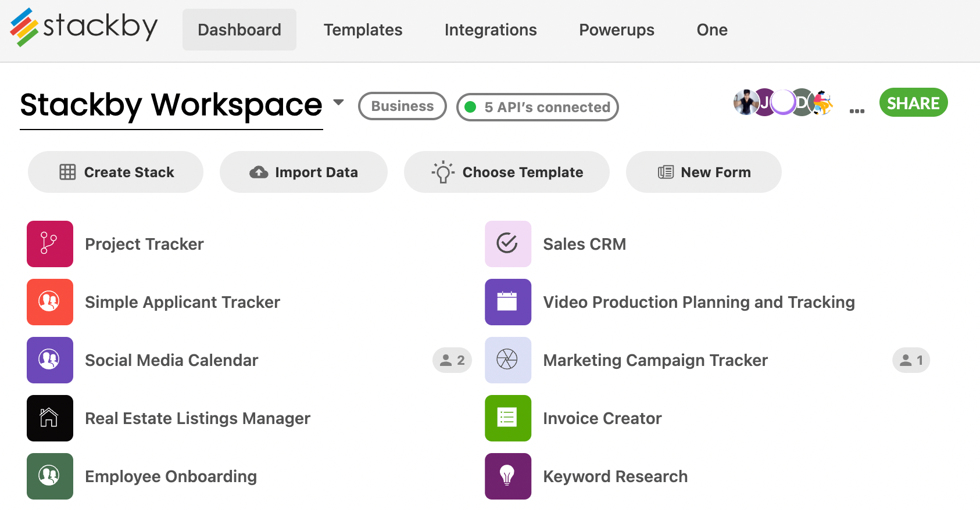Open the One tab

click(x=712, y=30)
